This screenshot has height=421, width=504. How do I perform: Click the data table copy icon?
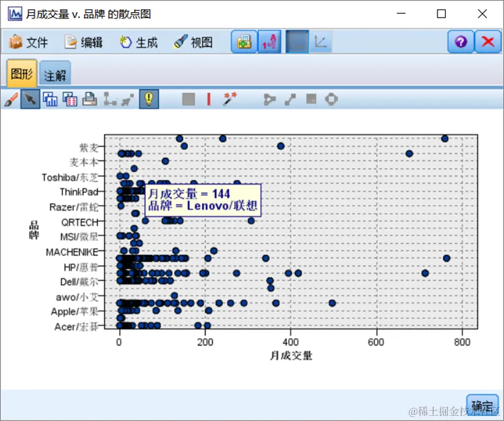tap(70, 100)
